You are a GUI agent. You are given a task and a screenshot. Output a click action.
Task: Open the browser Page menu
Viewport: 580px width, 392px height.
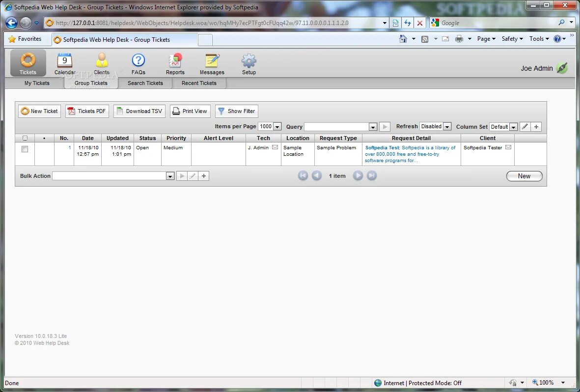click(486, 39)
